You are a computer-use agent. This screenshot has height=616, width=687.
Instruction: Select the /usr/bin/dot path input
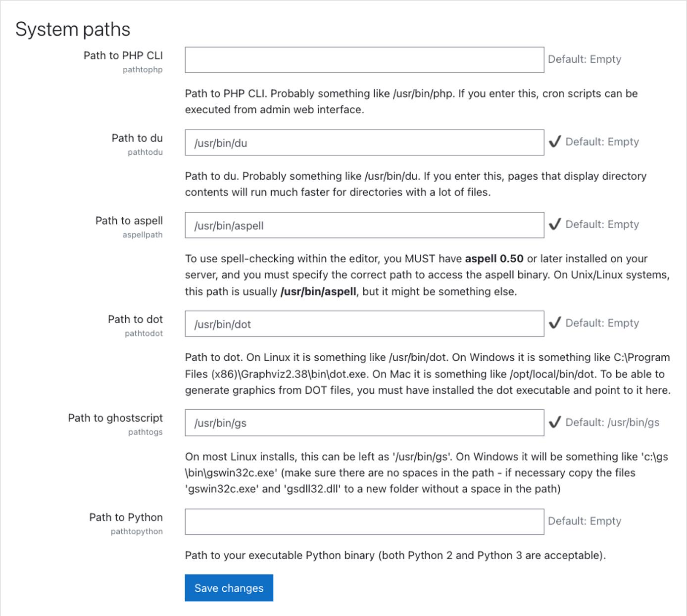[364, 324]
